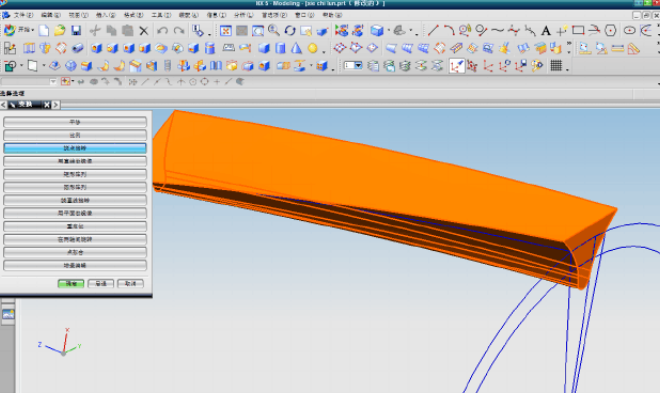Toggle the highlighted WCS display button
Image resolution: width=660 pixels, height=393 pixels.
[x=457, y=66]
